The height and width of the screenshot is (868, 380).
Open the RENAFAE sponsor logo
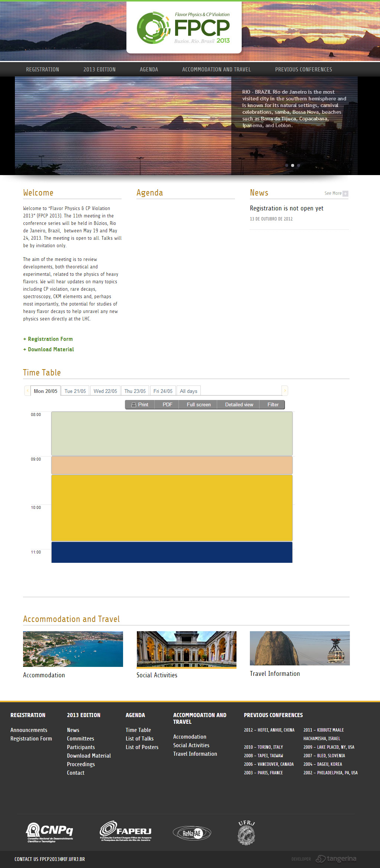(192, 833)
